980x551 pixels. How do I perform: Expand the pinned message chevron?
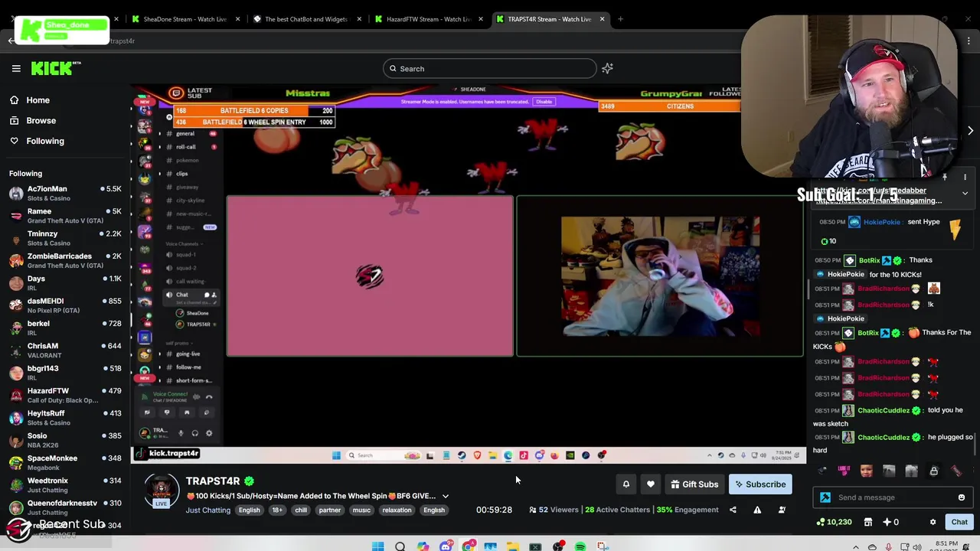coord(965,194)
